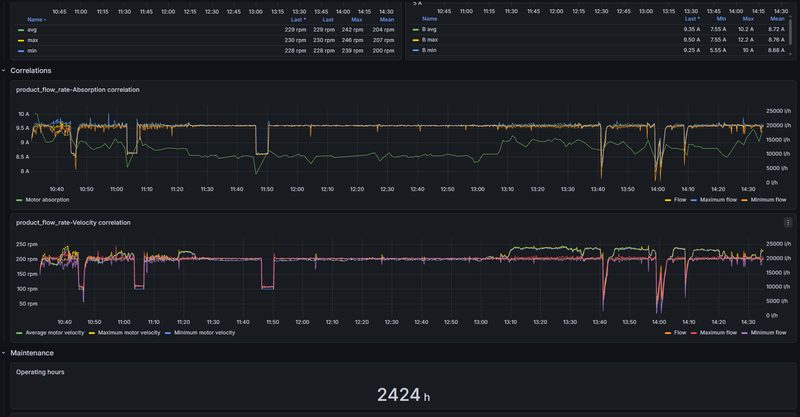Viewport: 800px width, 417px height.
Task: Sort rpm legend table by Name column
Action: [x=36, y=19]
